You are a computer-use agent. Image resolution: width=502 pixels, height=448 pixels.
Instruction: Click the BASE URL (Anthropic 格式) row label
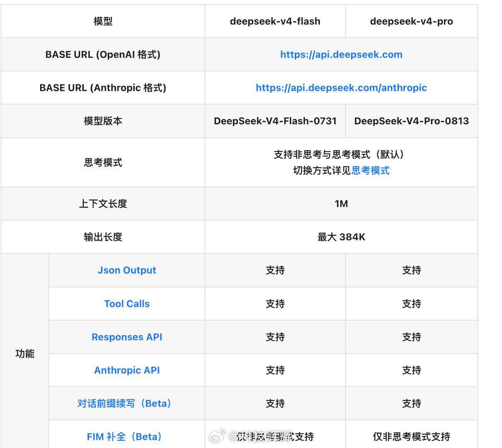tap(103, 88)
